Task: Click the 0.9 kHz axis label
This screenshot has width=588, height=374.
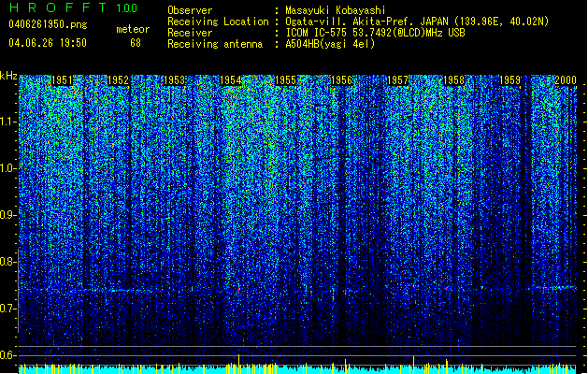Action: (x=7, y=215)
